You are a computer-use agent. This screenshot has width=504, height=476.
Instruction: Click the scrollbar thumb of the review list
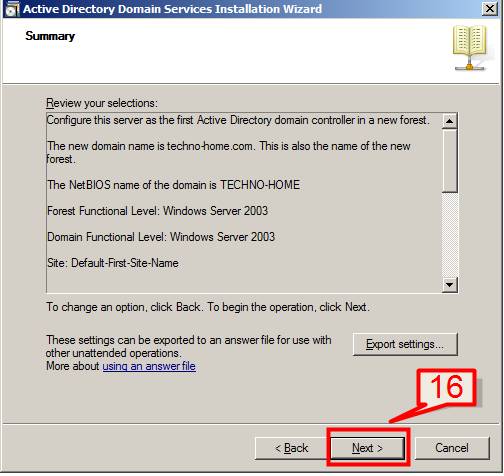[x=450, y=161]
